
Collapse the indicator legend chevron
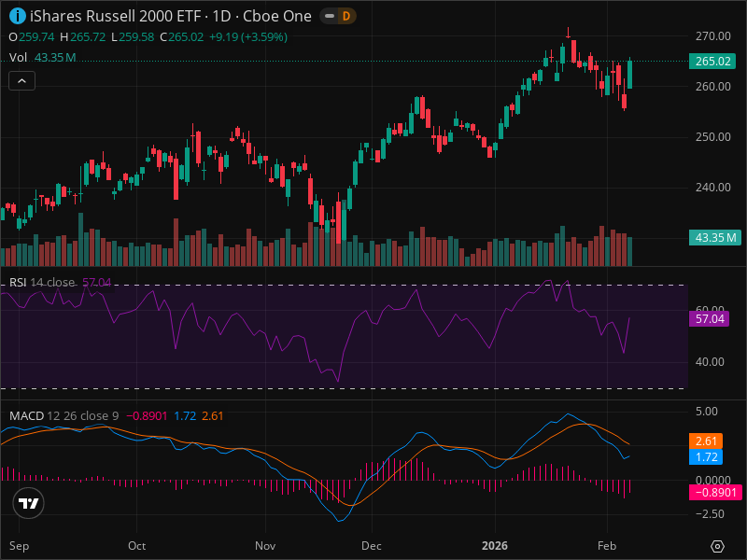pos(21,81)
